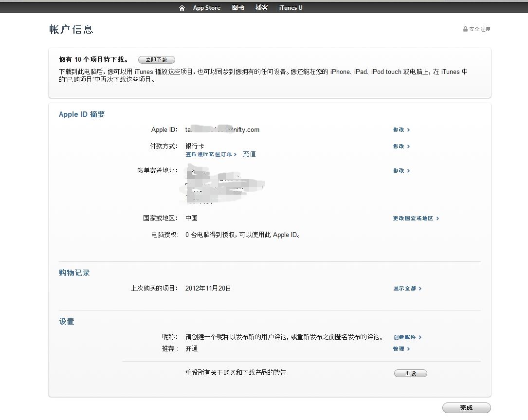The height and width of the screenshot is (420, 528).
Task: Click the Apple ID email address text
Action: pyautogui.click(x=222, y=130)
